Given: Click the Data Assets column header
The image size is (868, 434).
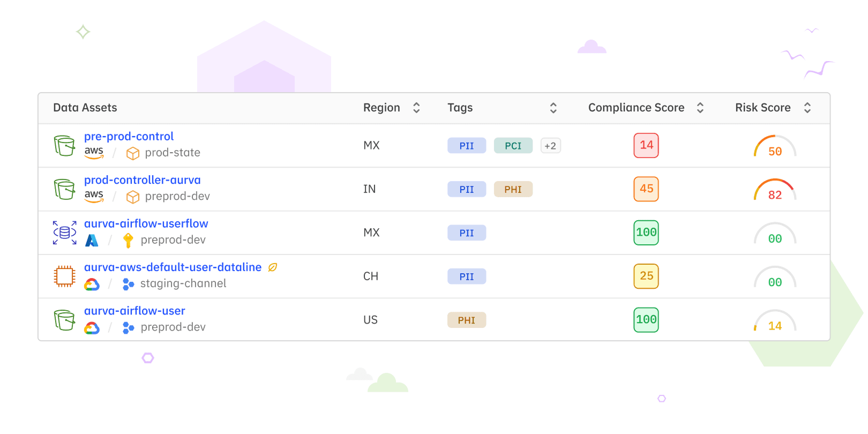Looking at the screenshot, I should pos(85,108).
